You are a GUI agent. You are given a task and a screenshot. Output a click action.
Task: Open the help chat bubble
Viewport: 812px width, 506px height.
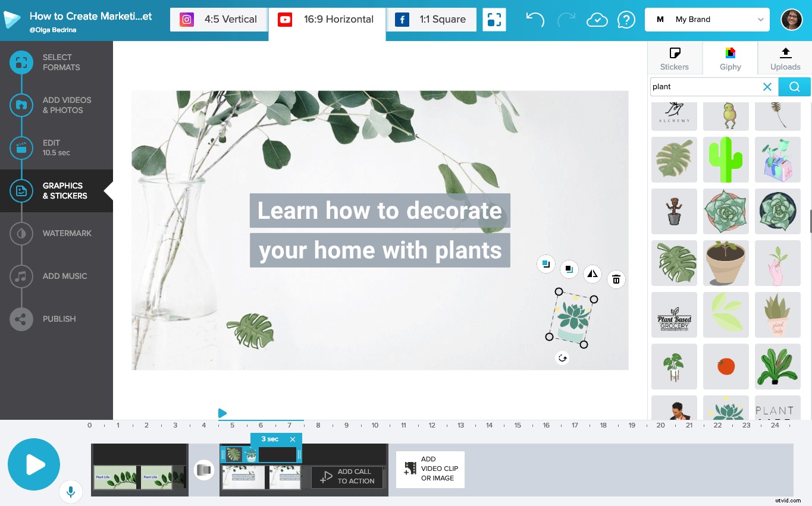(626, 19)
